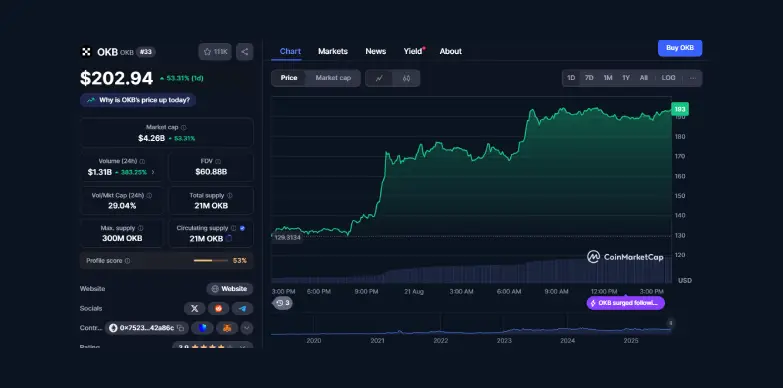Set chart range to All

click(644, 78)
